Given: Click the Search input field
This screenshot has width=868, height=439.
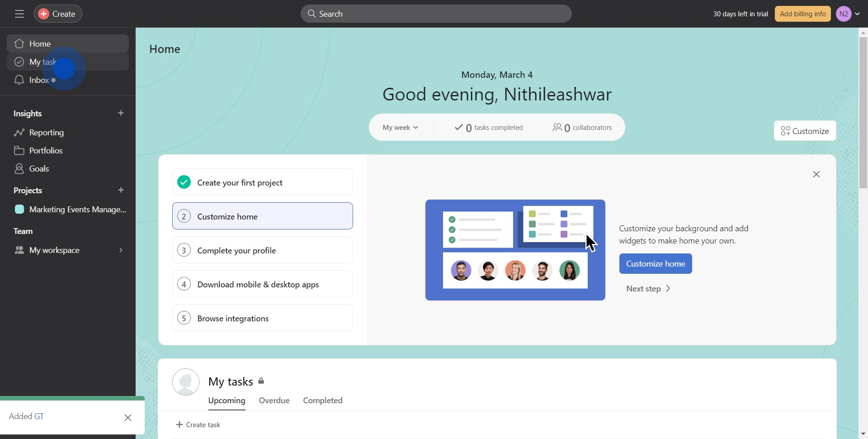Looking at the screenshot, I should [x=436, y=14].
